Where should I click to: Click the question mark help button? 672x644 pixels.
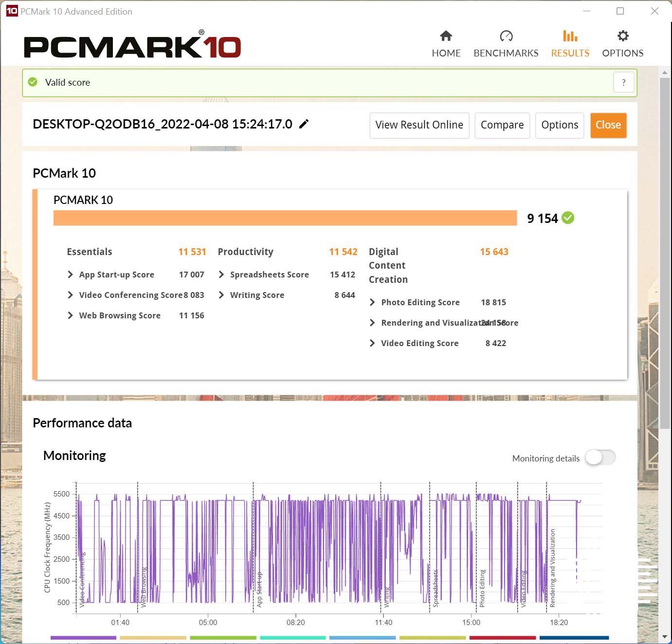click(623, 83)
